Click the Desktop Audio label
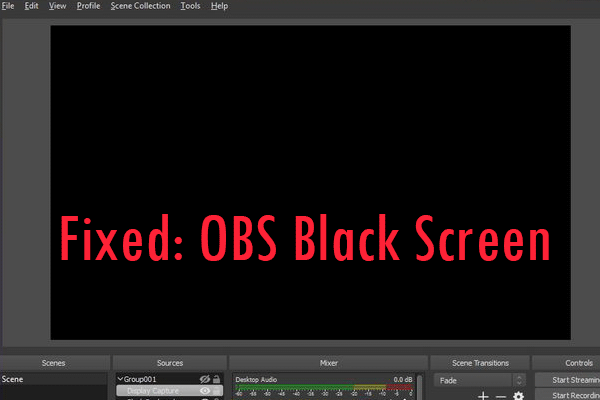This screenshot has width=600, height=400. pyautogui.click(x=256, y=379)
